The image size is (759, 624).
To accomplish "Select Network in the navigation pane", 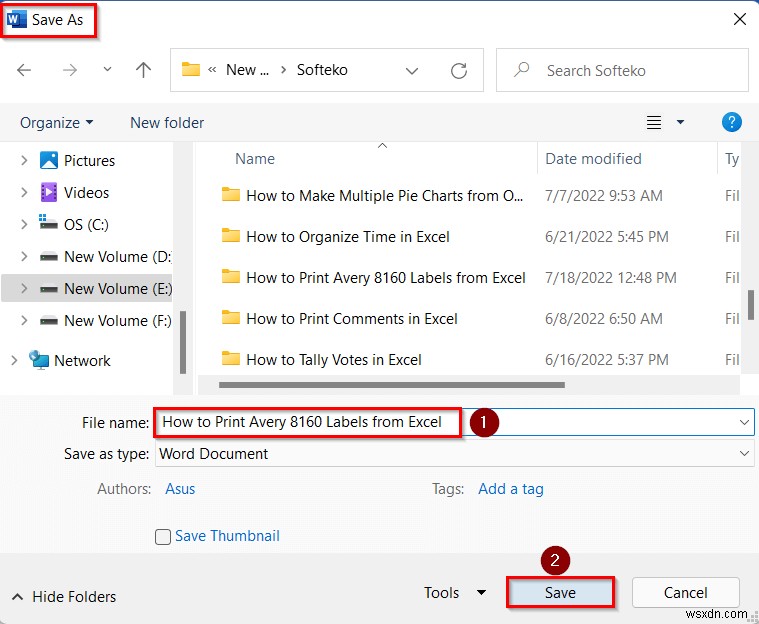I will click(70, 360).
